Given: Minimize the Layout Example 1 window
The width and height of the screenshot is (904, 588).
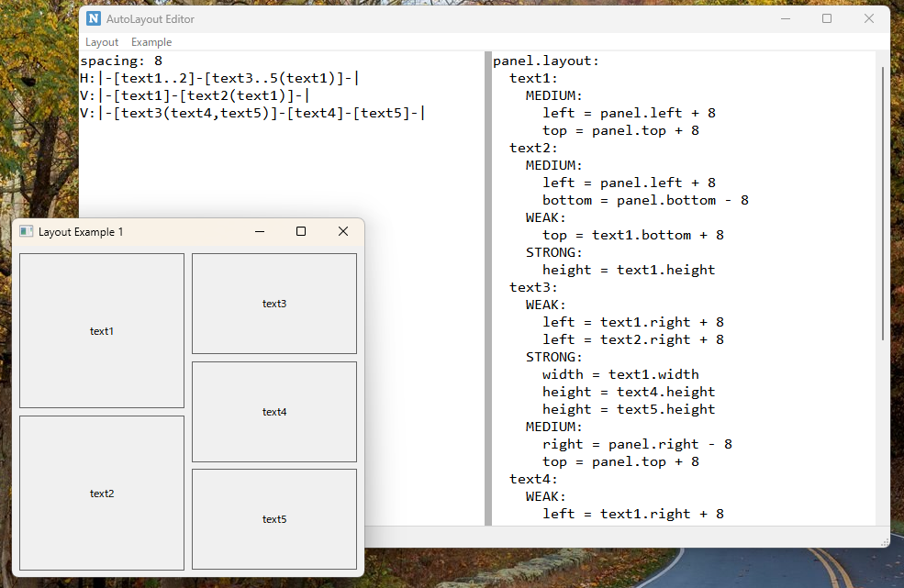Looking at the screenshot, I should coord(260,232).
